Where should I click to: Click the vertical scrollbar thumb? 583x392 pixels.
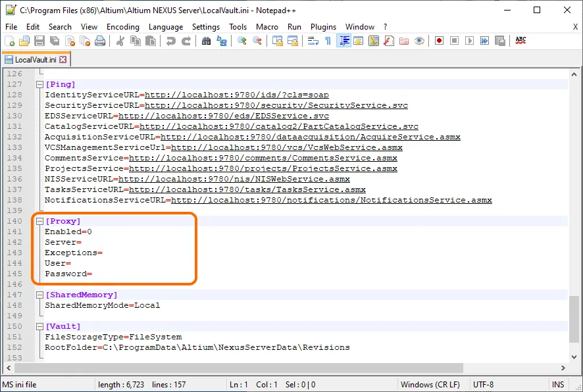click(574, 319)
